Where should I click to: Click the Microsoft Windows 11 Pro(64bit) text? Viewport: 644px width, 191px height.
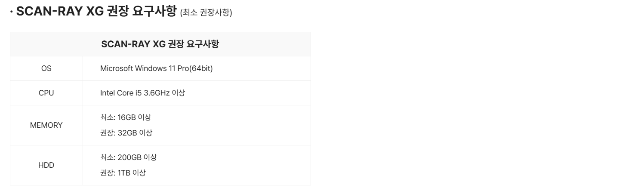(x=157, y=68)
